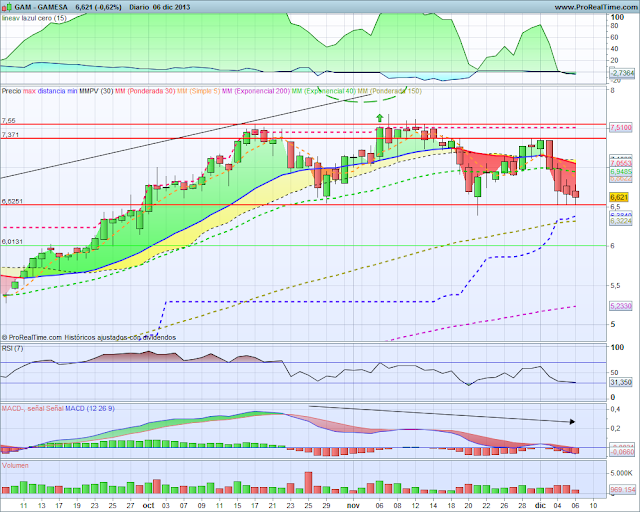Select the MM (Ponderada 30) label
Screen dimensions: 640x512
coord(145,91)
